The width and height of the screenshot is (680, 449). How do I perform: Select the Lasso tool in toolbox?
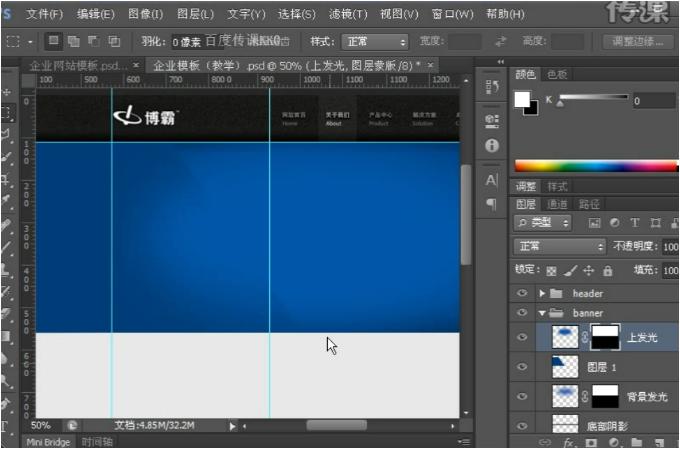pyautogui.click(x=7, y=135)
